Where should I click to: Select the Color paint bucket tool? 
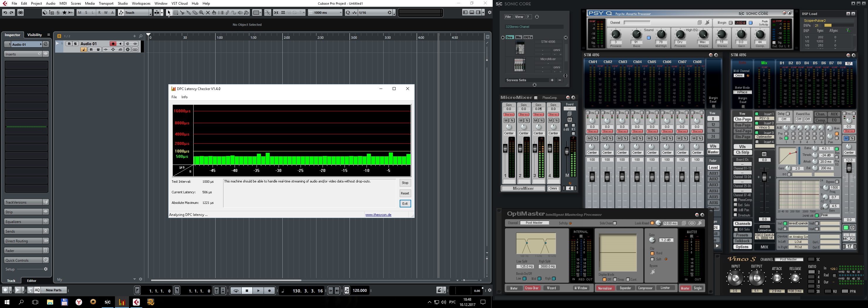point(247,13)
